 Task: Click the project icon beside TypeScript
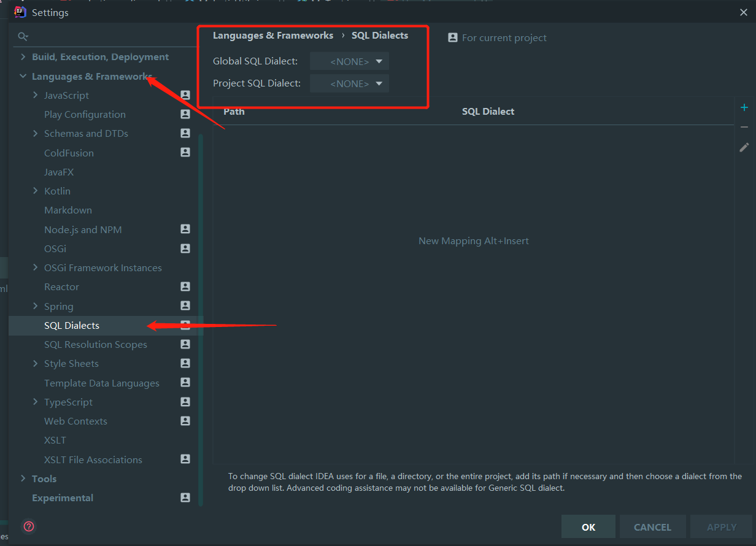click(185, 401)
